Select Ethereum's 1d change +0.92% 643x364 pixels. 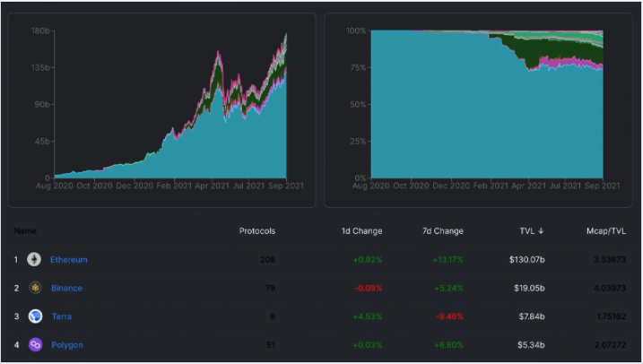pos(368,259)
